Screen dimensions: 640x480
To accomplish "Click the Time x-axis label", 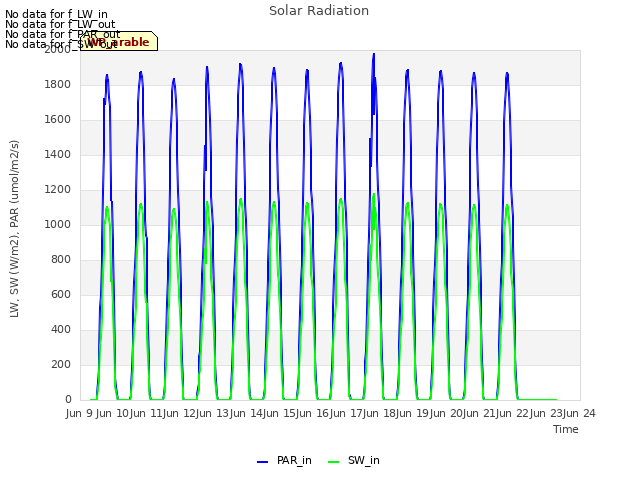I will (565, 429).
